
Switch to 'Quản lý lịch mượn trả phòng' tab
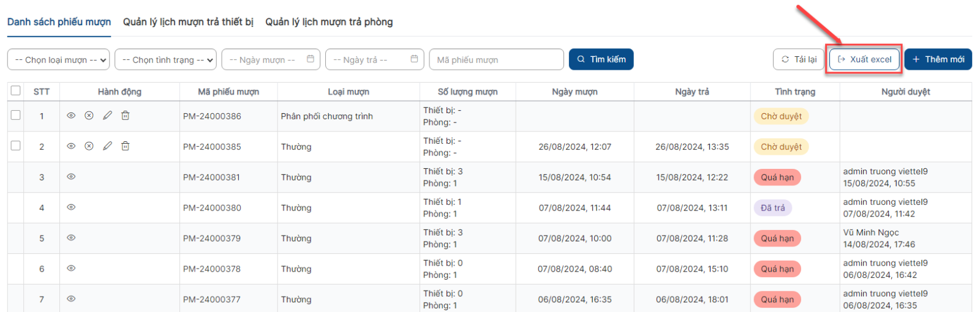pos(329,22)
